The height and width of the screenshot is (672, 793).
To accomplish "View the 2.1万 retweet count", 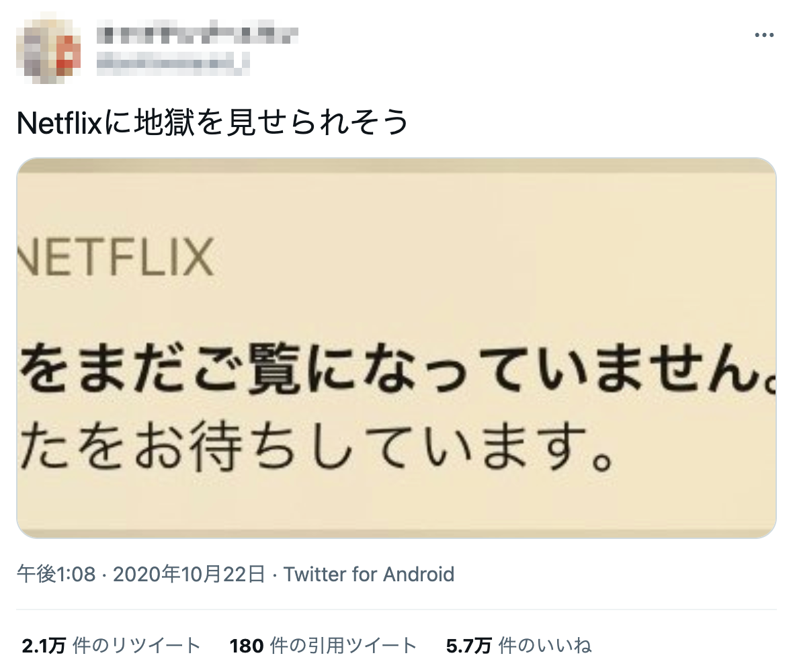I will coord(43,646).
